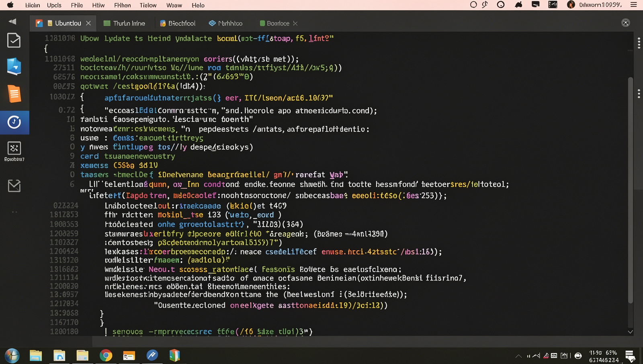Open the library window icon in taskbar
This screenshot has width=643, height=364.
(x=59, y=356)
